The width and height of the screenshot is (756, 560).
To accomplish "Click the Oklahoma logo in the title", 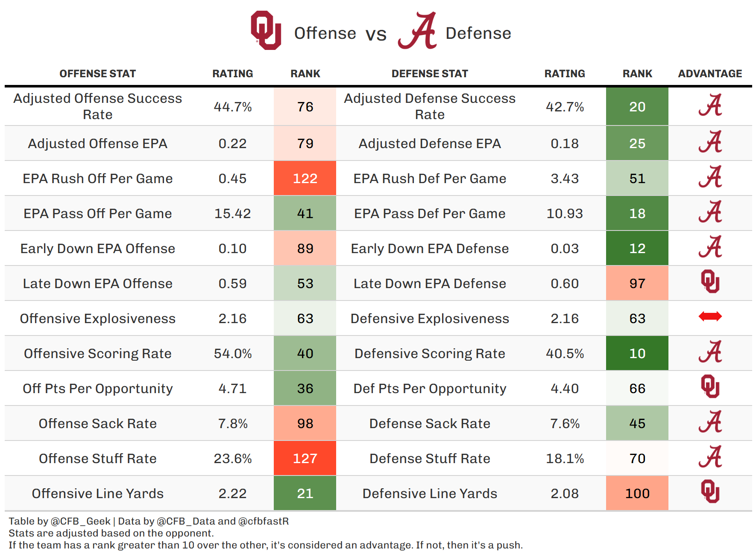I will (266, 31).
